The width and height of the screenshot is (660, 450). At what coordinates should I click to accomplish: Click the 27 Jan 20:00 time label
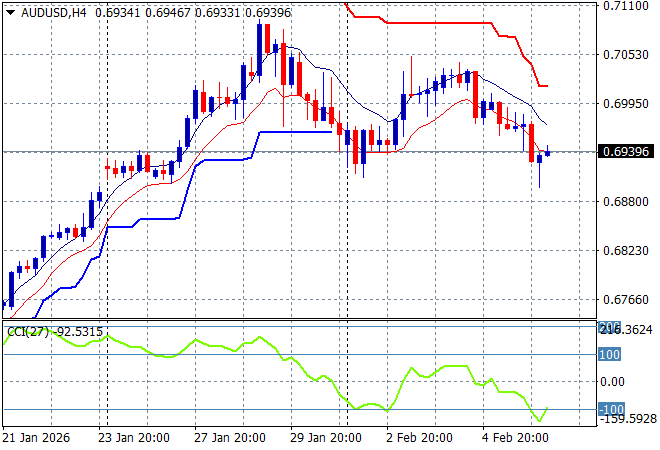[x=230, y=438]
